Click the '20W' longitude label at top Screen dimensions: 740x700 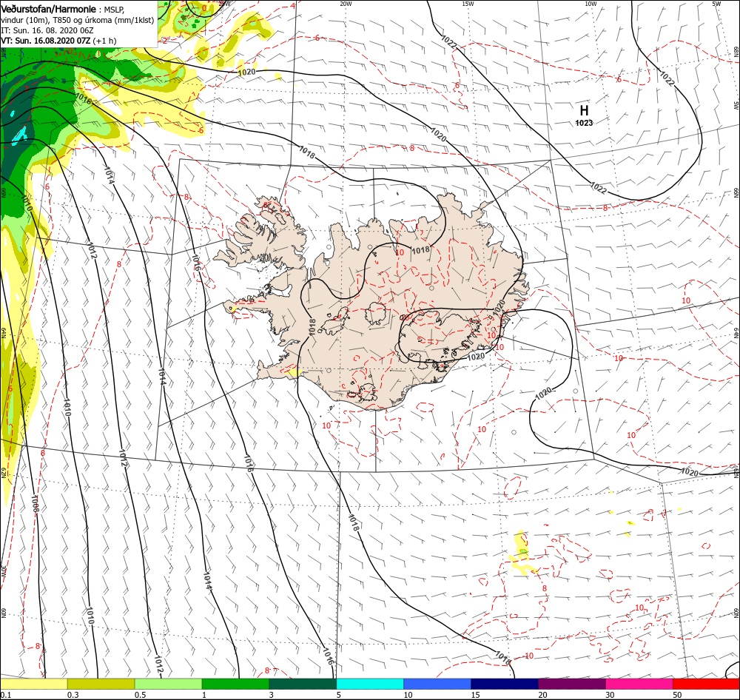346,4
